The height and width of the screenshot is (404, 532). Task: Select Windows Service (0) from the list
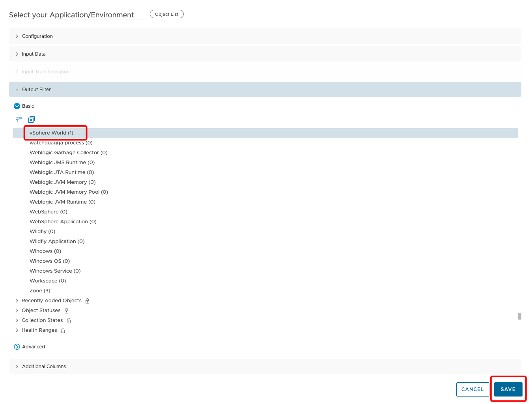point(55,271)
